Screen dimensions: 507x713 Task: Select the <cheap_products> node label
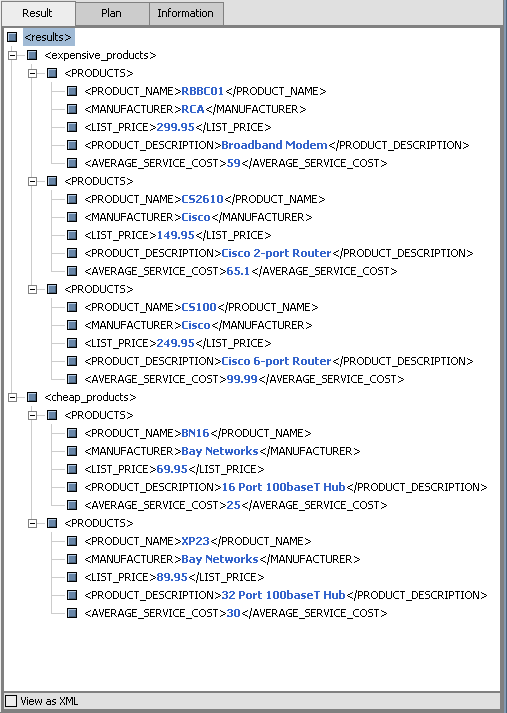[90, 397]
